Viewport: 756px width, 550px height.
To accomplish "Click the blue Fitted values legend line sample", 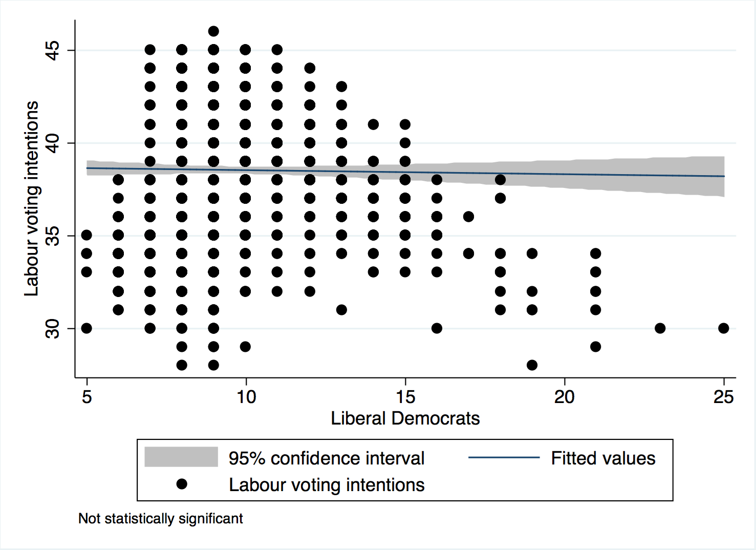I will click(x=504, y=457).
